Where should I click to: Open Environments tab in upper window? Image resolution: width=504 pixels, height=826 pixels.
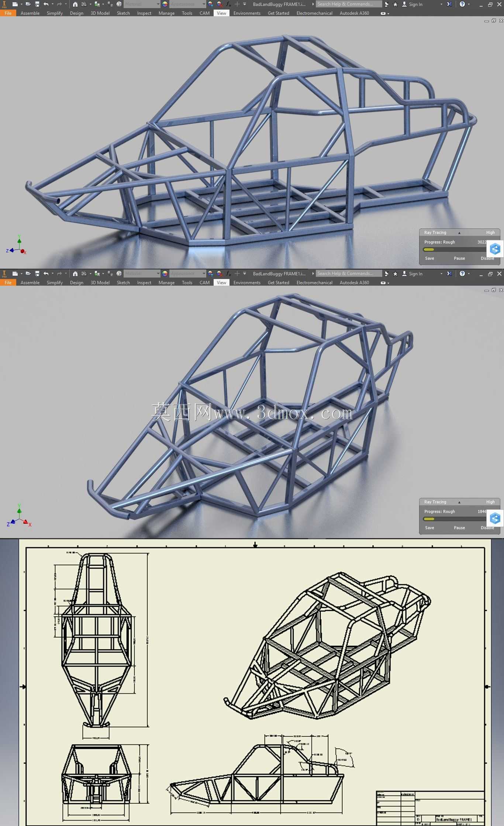[247, 13]
